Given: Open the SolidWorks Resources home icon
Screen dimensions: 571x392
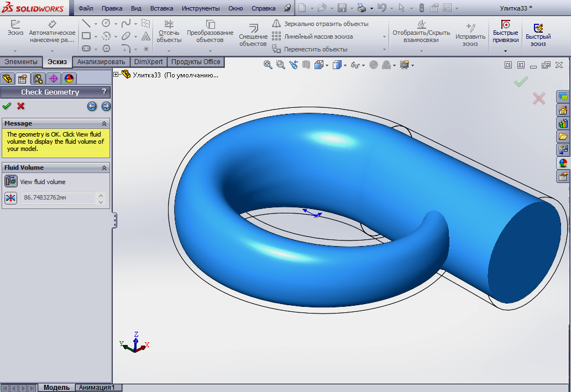Looking at the screenshot, I should 563,110.
